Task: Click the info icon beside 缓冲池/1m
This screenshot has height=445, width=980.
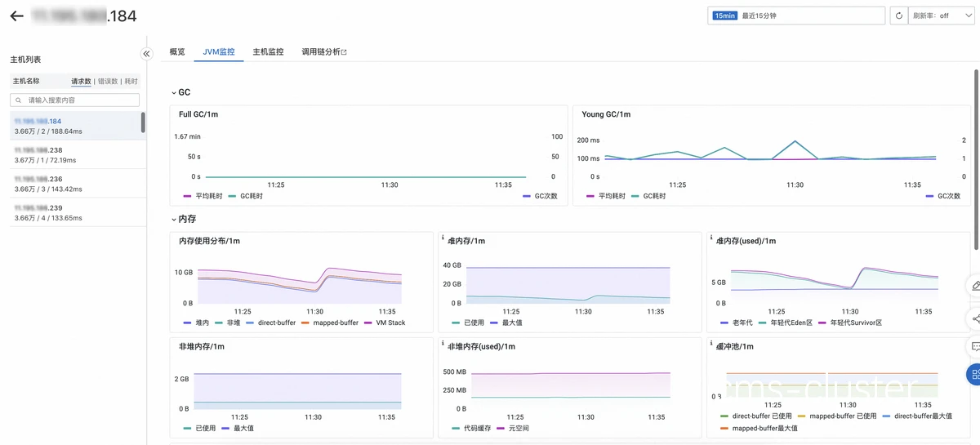Action: click(711, 344)
